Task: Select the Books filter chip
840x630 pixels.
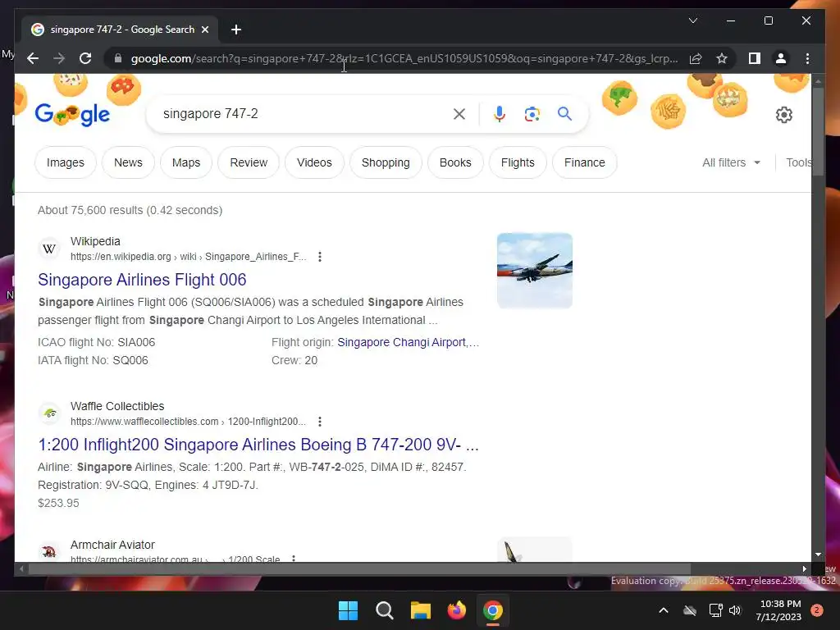Action: 455,162
